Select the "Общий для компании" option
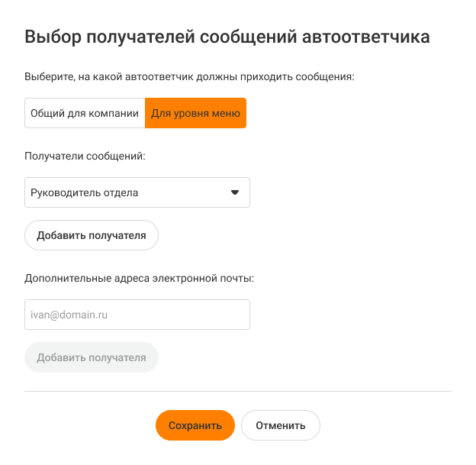Viewport: 476px width, 465px height. tap(85, 113)
